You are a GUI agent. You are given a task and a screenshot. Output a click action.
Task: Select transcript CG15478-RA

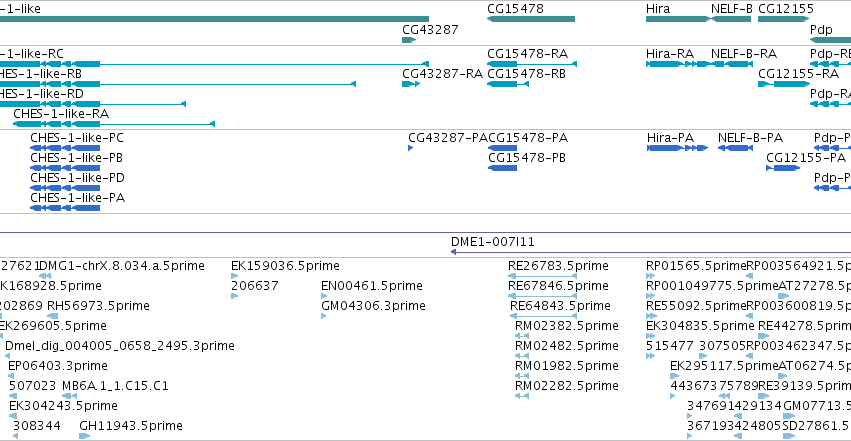[x=532, y=64]
